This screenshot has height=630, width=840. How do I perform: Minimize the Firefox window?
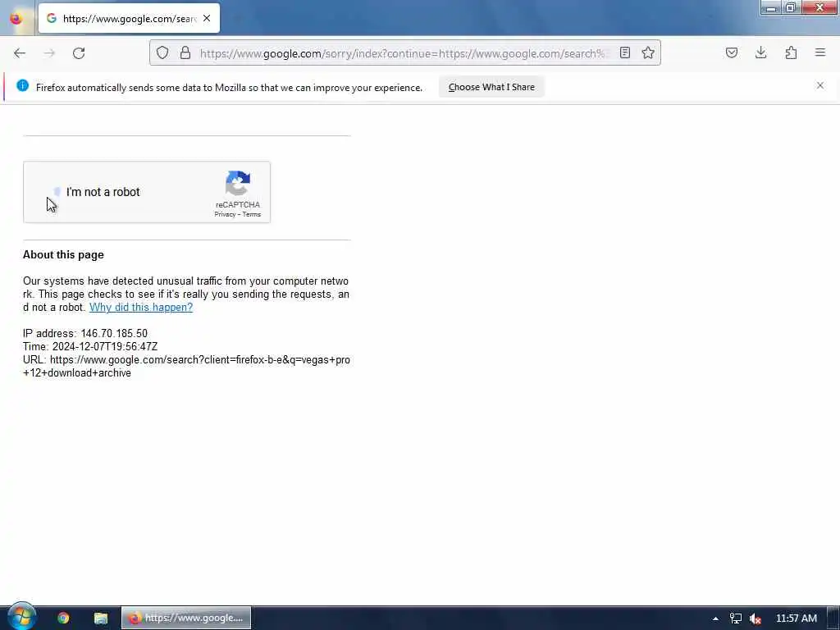(770, 7)
